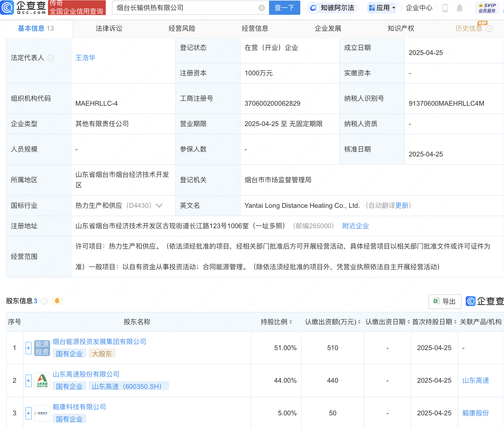Open related product 山东高速 link
The image size is (504, 429).
tap(476, 380)
